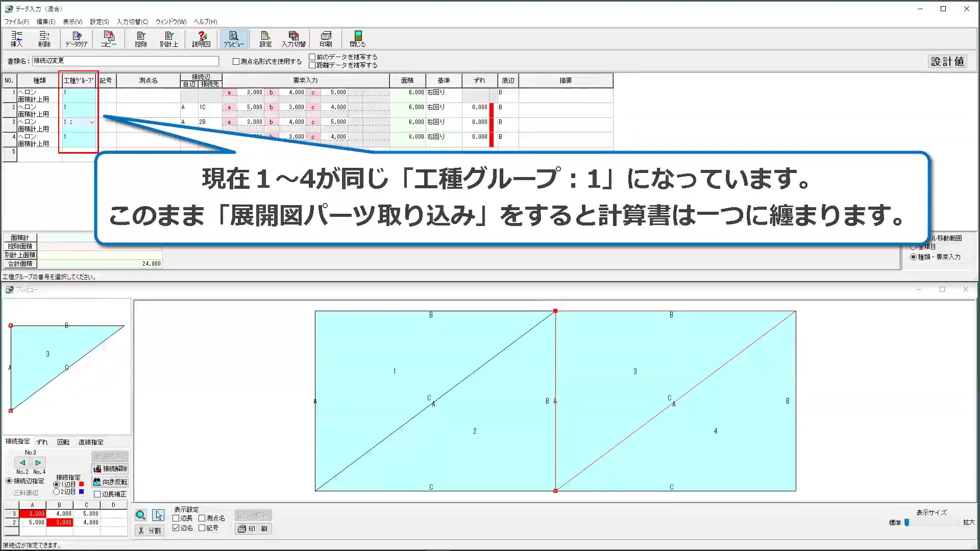Click the 接続解除 button
The width and height of the screenshot is (980, 551).
tap(110, 469)
